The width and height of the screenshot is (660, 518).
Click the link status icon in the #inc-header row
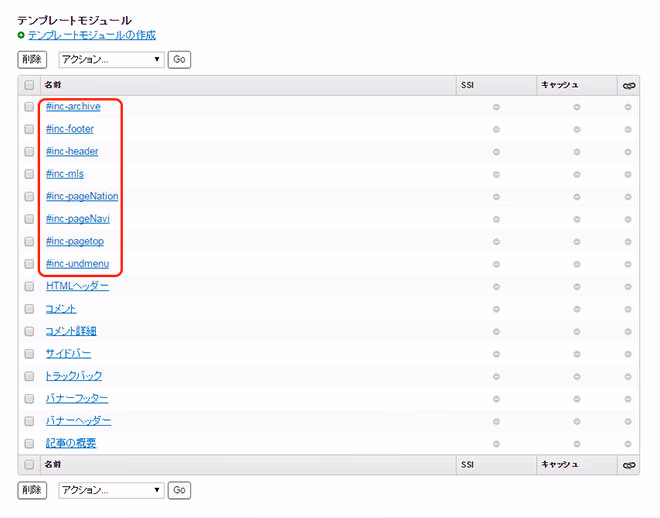(x=628, y=152)
